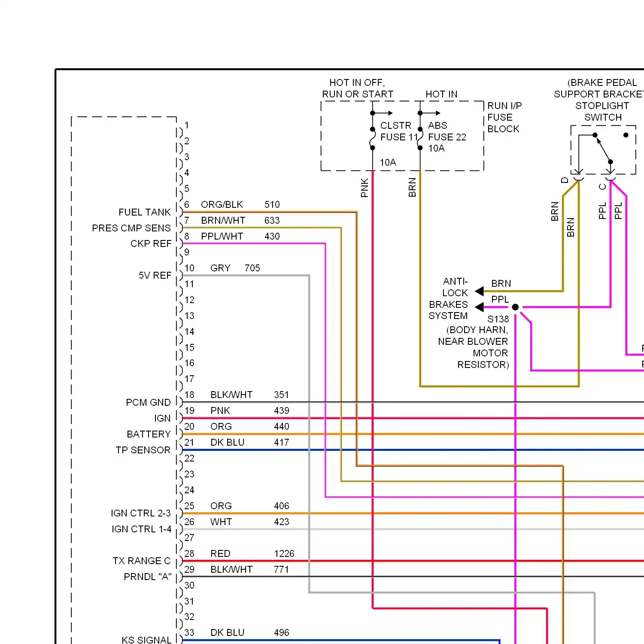Click the PRES CMP SENS label
The height and width of the screenshot is (644, 644).
point(131,228)
